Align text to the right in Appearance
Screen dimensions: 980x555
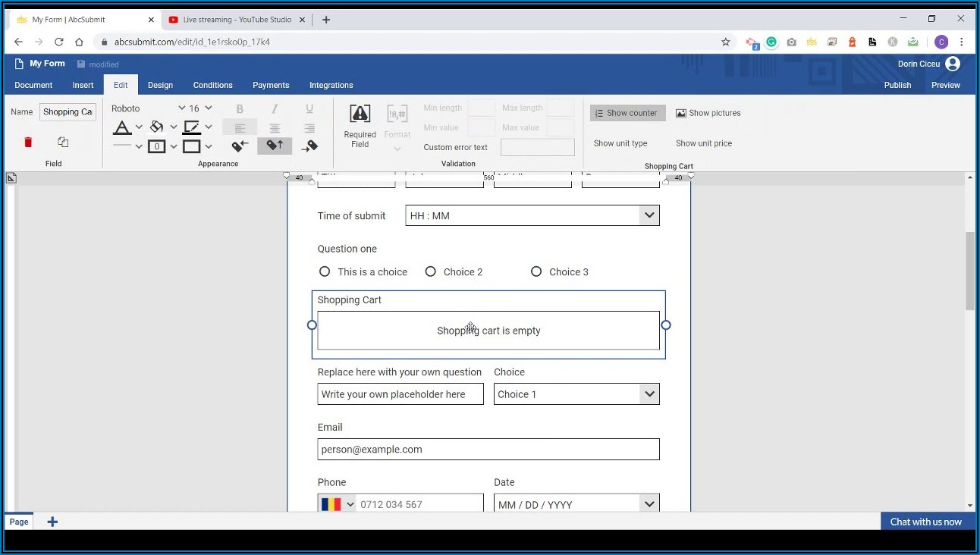(309, 128)
